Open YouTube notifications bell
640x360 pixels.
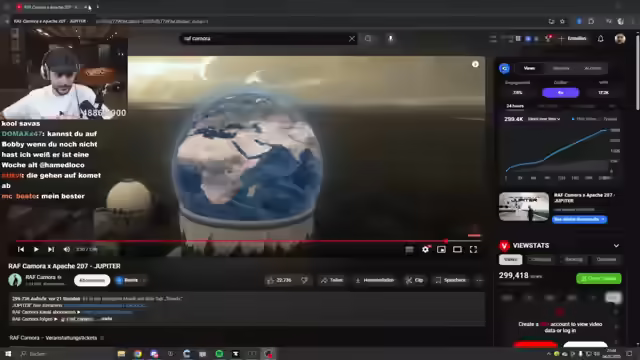(600, 39)
